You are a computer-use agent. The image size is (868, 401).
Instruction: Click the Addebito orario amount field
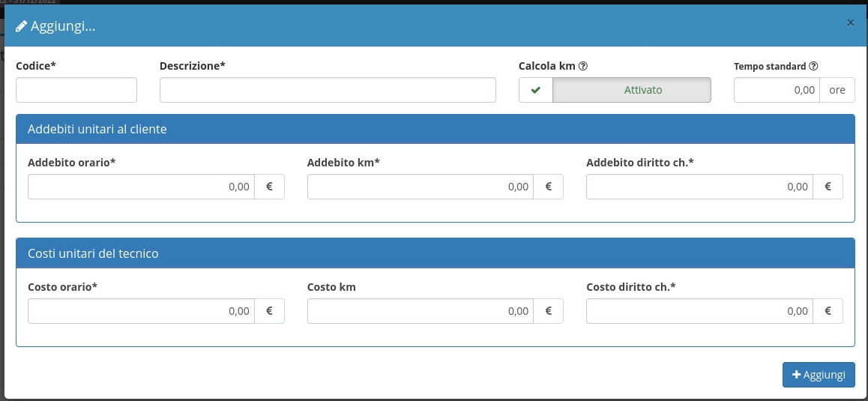[141, 187]
